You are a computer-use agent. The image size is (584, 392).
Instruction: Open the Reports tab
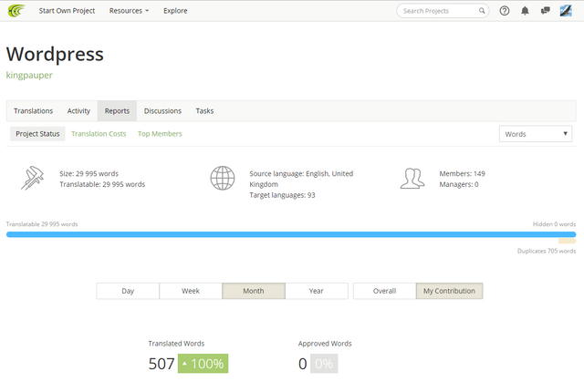tap(117, 111)
